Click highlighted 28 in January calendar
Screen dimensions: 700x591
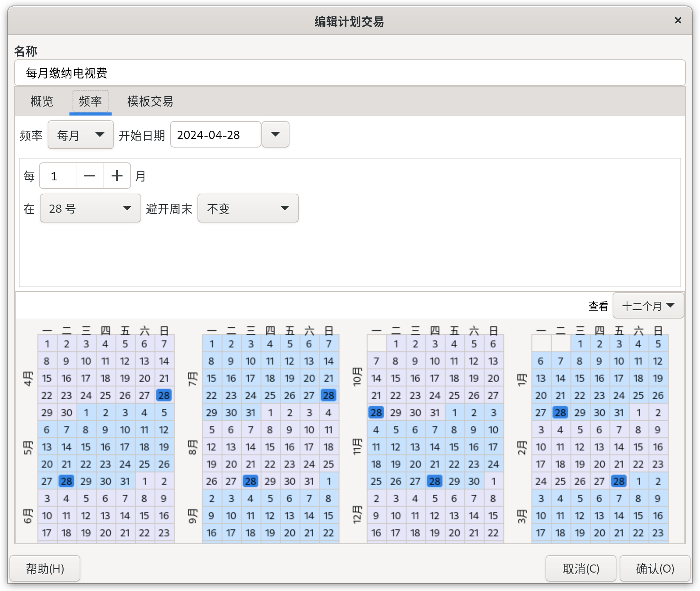coord(560,413)
